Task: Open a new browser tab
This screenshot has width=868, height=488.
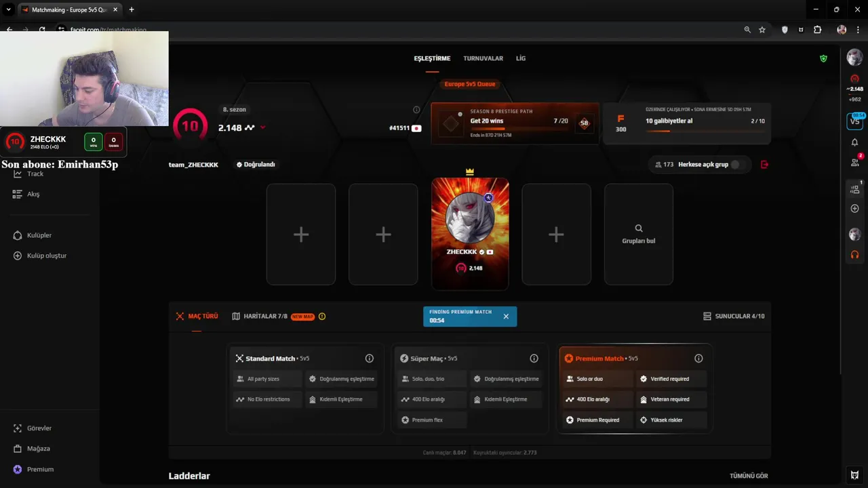Action: point(132,9)
